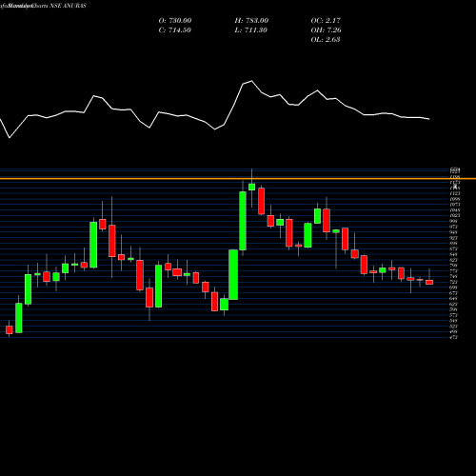The height and width of the screenshot is (476, 476).
Task: Click the NSE ANURAS chart title
Action: [x=68, y=6]
